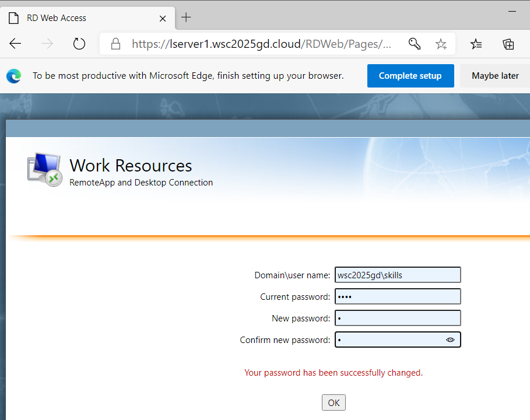This screenshot has height=420, width=530.
Task: Click the Microsoft Edge logo in banner
Action: (x=14, y=76)
